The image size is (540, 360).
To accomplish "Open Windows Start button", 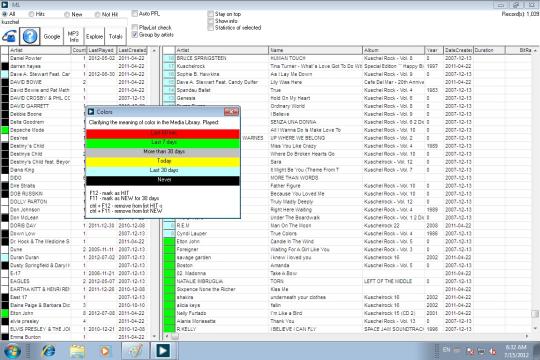I will point(12,351).
